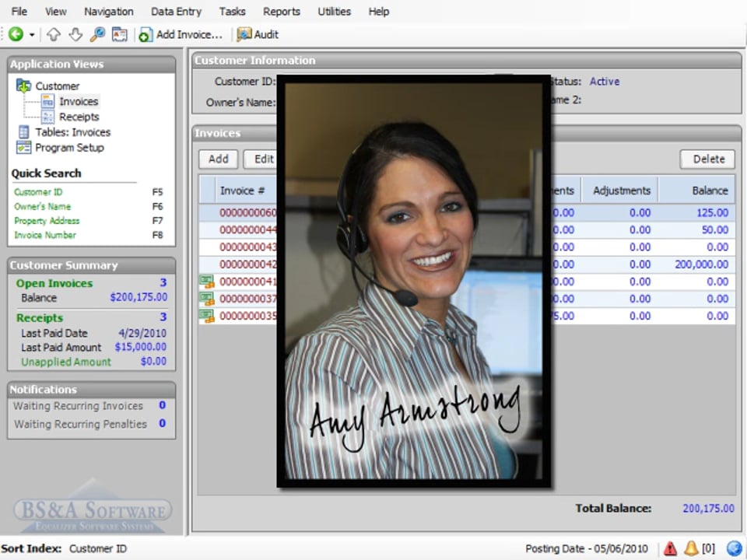The height and width of the screenshot is (560, 747).
Task: Click the green Back arrow icon
Action: pos(16,34)
